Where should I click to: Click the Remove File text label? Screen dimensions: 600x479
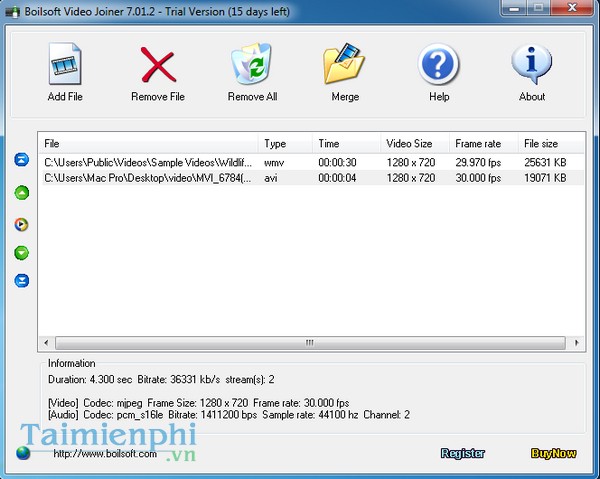click(x=158, y=97)
